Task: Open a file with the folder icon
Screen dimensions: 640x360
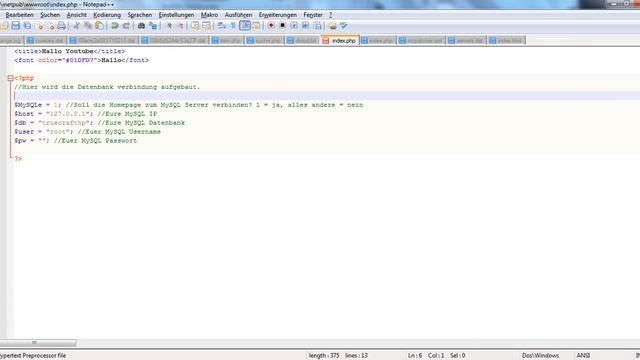Action: pos(4,26)
